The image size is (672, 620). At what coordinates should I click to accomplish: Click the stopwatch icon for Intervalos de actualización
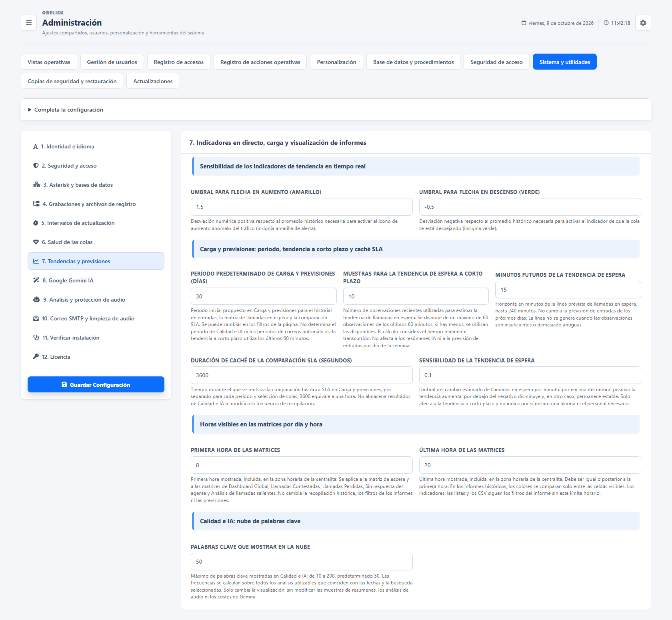[36, 223]
